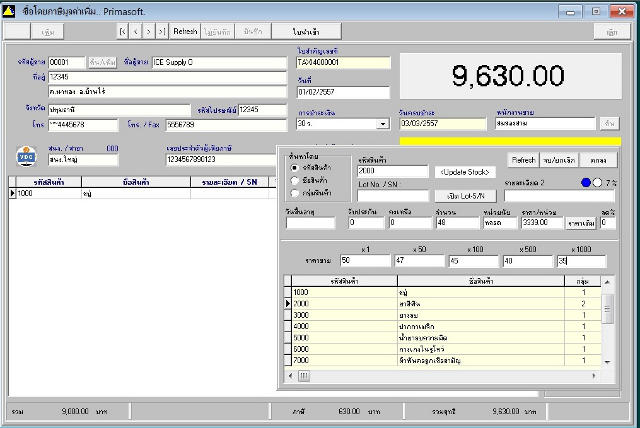Click the x 1000 price input field
The height and width of the screenshot is (428, 640).
[581, 261]
